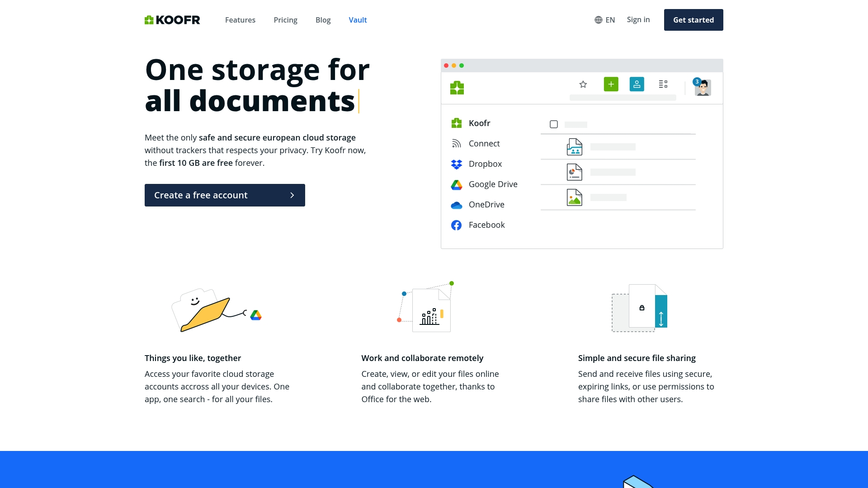Click the locked file sharing illustration
Screen dimensions: 868x488
[639, 308]
